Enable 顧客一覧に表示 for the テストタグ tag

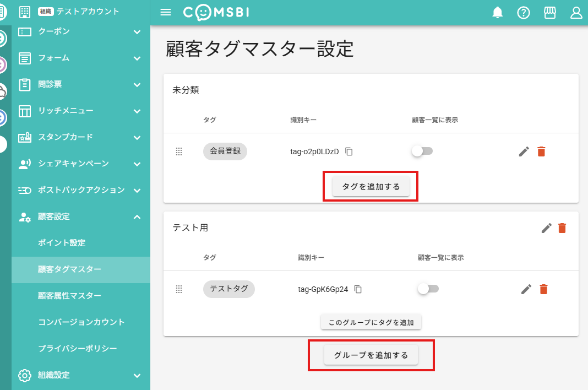pyautogui.click(x=428, y=288)
